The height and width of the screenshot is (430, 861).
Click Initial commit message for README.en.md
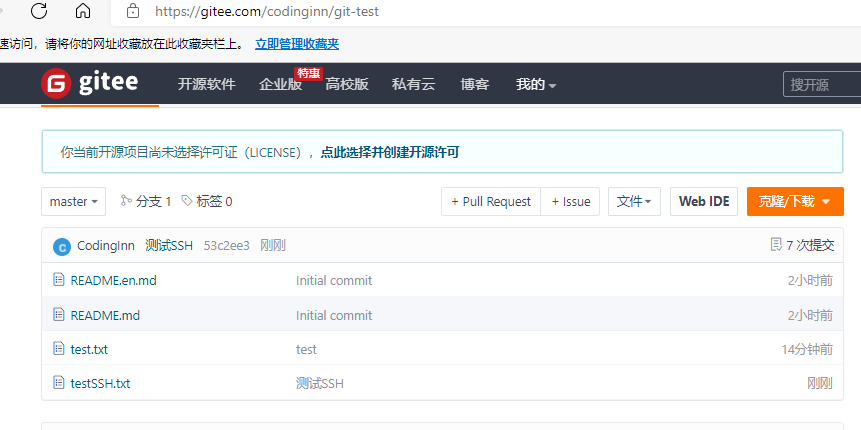[334, 280]
